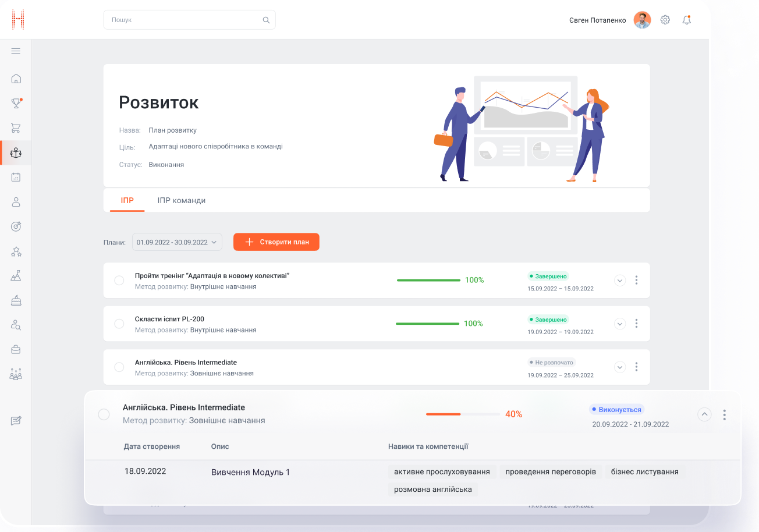Viewport: 759px width, 532px height.
Task: Go to home icon in sidebar
Action: pyautogui.click(x=16, y=79)
